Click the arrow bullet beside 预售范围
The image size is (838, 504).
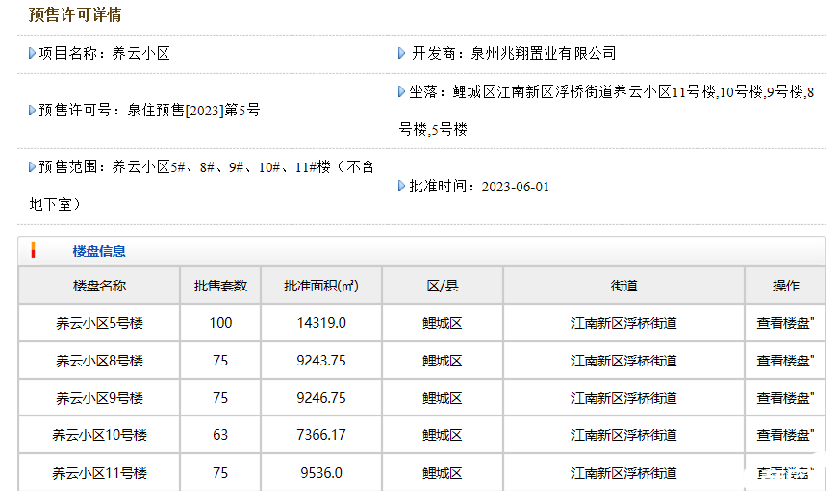click(x=33, y=167)
